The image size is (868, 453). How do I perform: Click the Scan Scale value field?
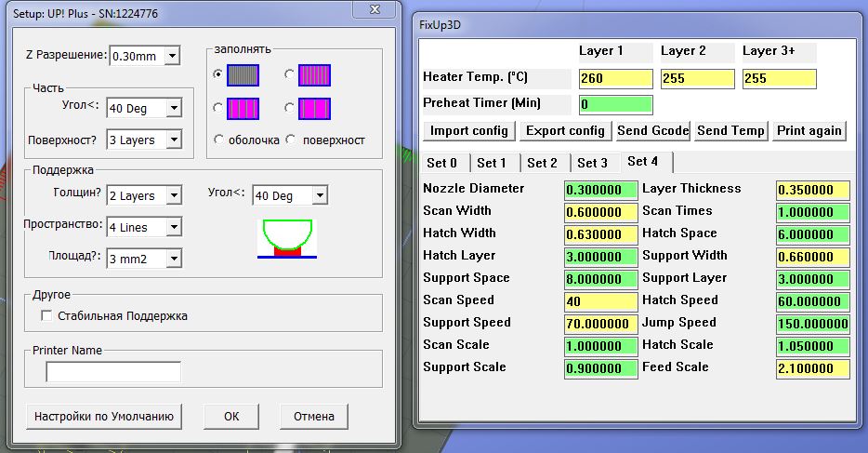[x=601, y=346]
